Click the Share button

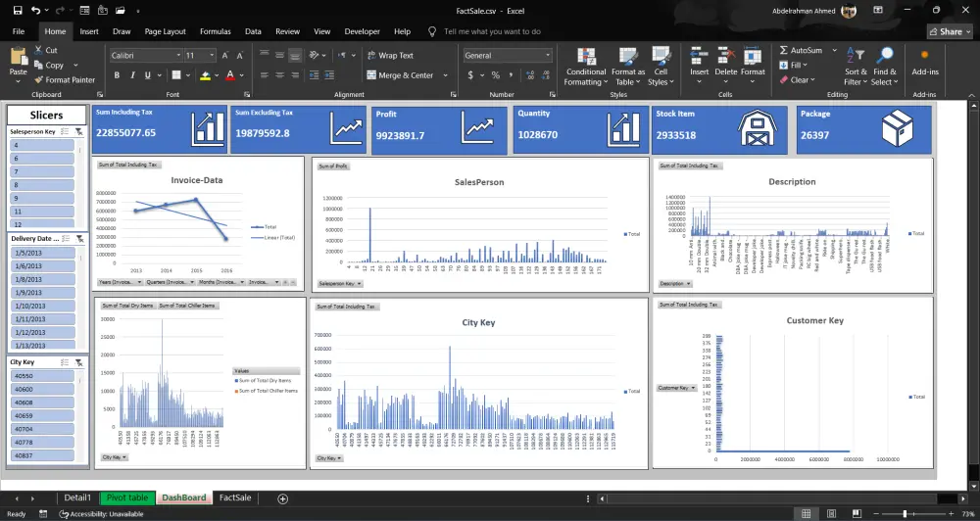click(950, 31)
